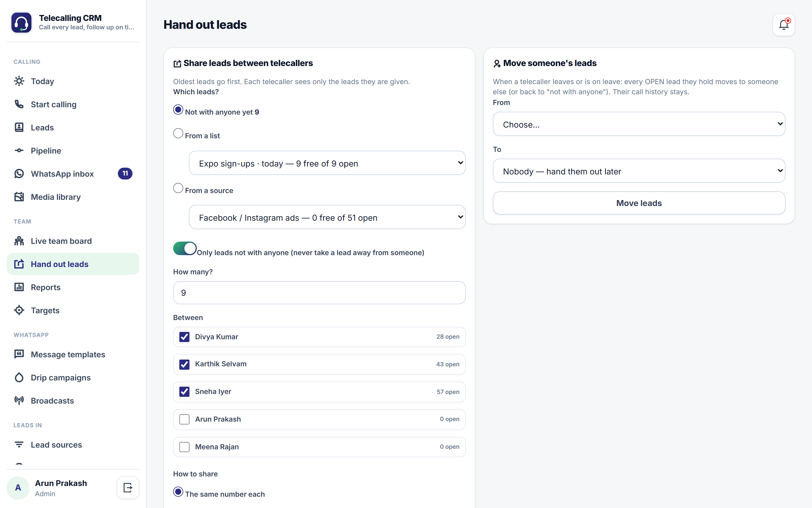The height and width of the screenshot is (508, 812).
Task: Click the Leads contact-card icon
Action: [x=19, y=127]
